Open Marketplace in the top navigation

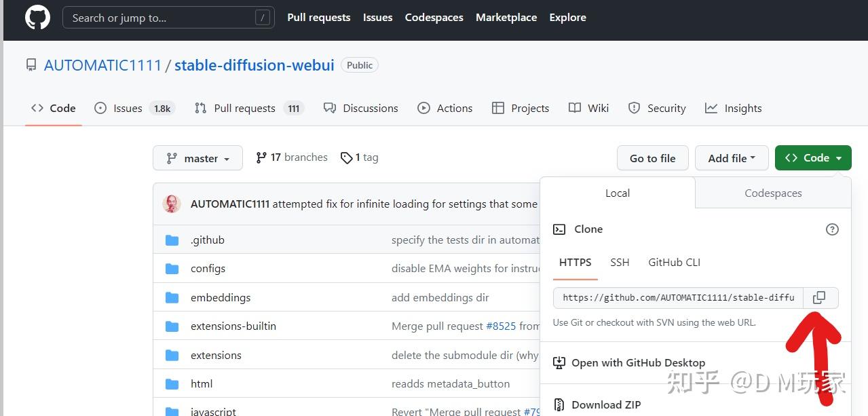(x=506, y=18)
